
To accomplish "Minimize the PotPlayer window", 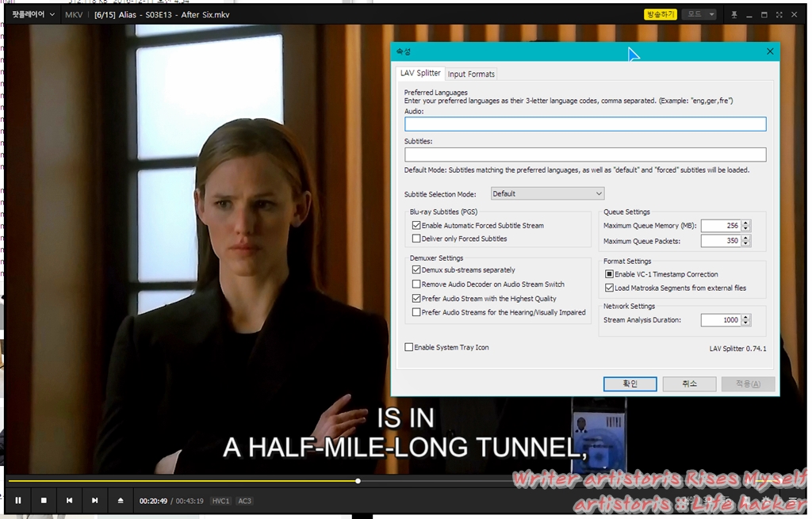I will coord(749,15).
